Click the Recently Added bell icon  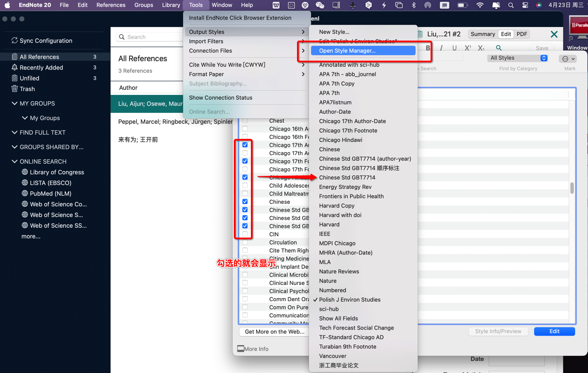[x=15, y=68]
